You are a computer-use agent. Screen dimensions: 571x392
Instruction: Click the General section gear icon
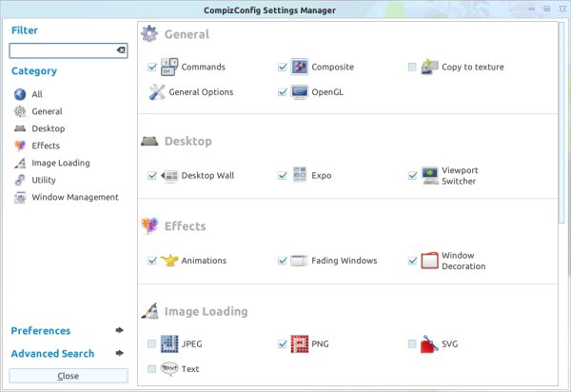coord(149,34)
